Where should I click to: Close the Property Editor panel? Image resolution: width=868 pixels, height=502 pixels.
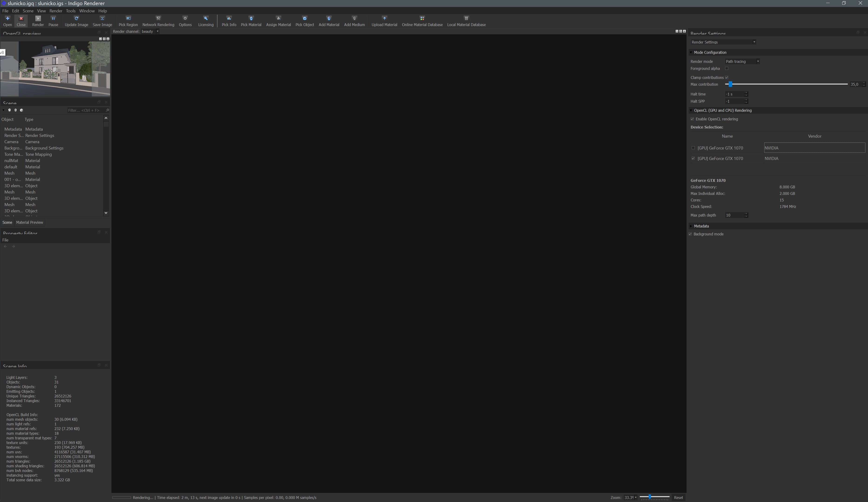point(106,232)
